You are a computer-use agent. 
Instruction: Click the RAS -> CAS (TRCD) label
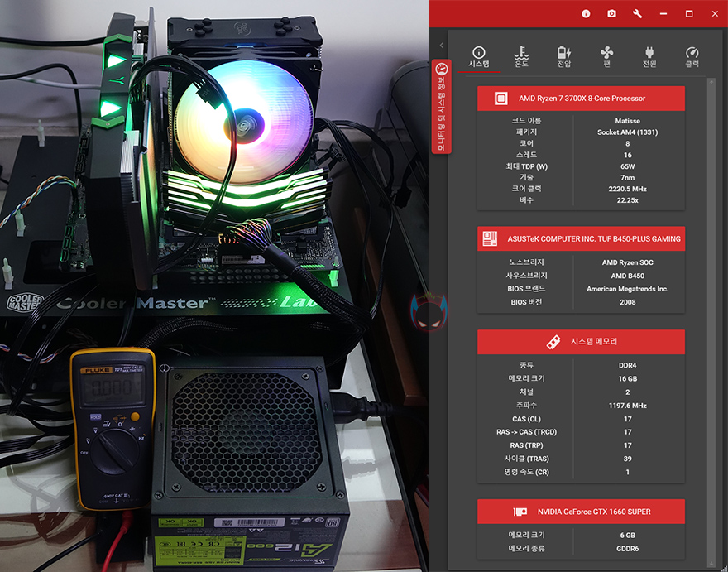pyautogui.click(x=526, y=432)
